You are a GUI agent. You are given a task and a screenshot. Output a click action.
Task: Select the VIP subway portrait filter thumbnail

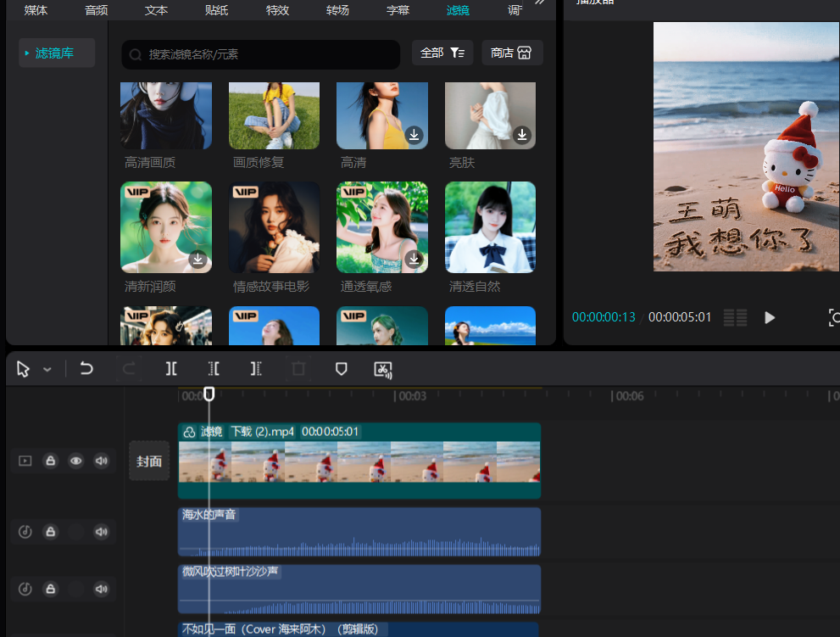[x=166, y=326]
